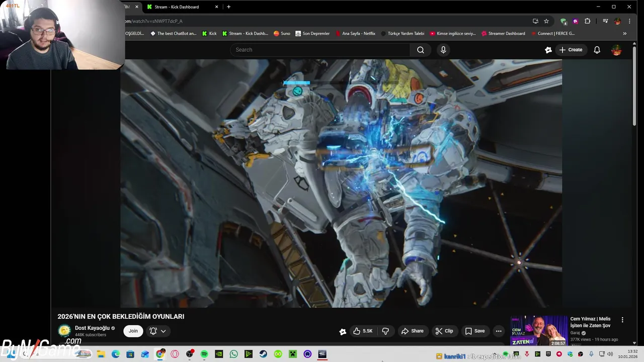Like the video showing 5.5K likes
Image resolution: width=644 pixels, height=362 pixels.
click(x=363, y=331)
